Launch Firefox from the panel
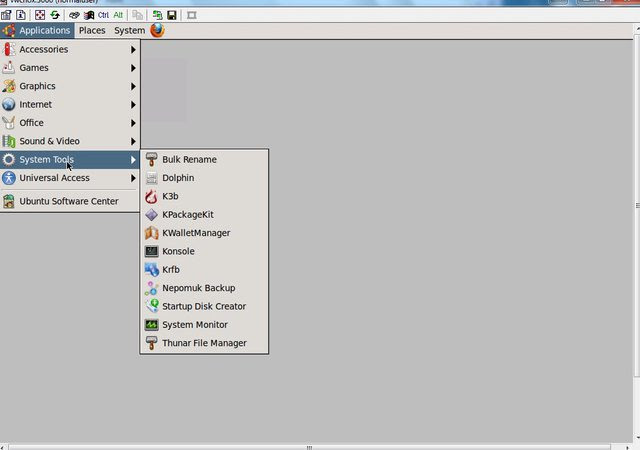Screen dimensions: 640x450 [157, 30]
